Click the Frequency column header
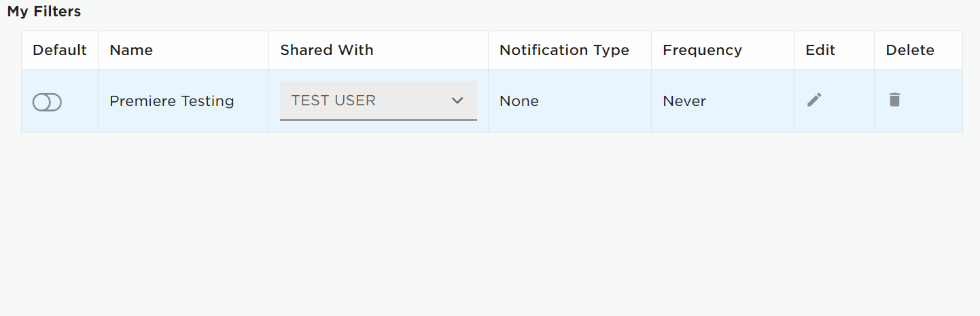This screenshot has width=980, height=316. [x=702, y=50]
